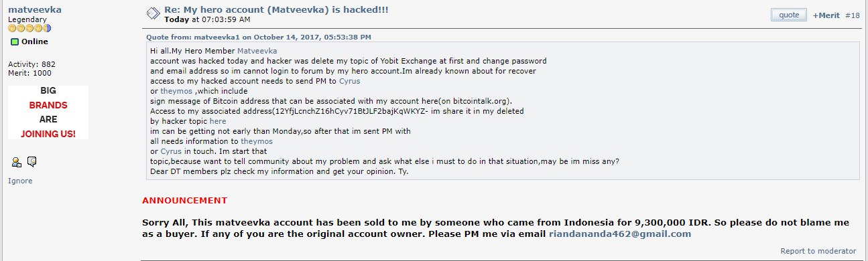Image resolution: width=868 pixels, height=261 pixels.
Task: Send a personal message via the speech-bubble icon
Action: 32,161
